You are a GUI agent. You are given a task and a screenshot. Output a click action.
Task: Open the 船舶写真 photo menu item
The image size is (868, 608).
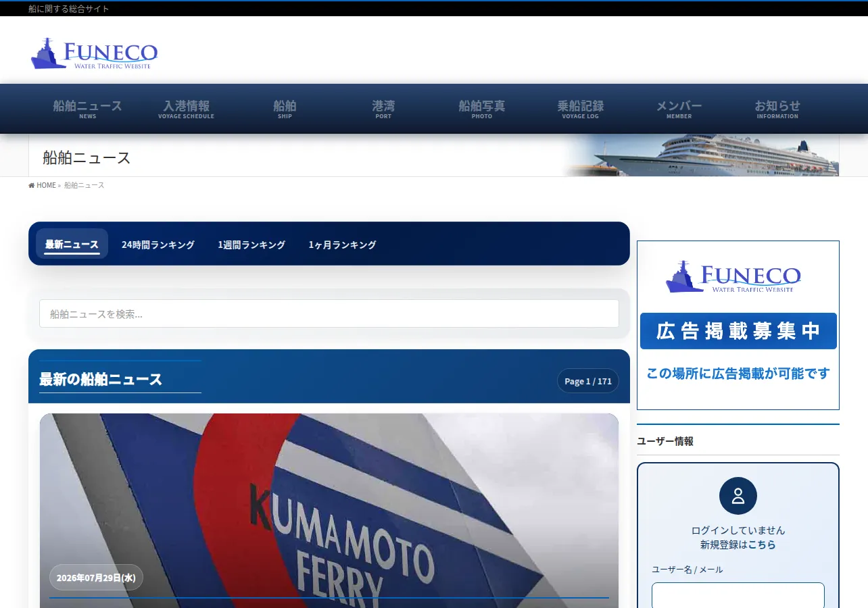click(482, 109)
